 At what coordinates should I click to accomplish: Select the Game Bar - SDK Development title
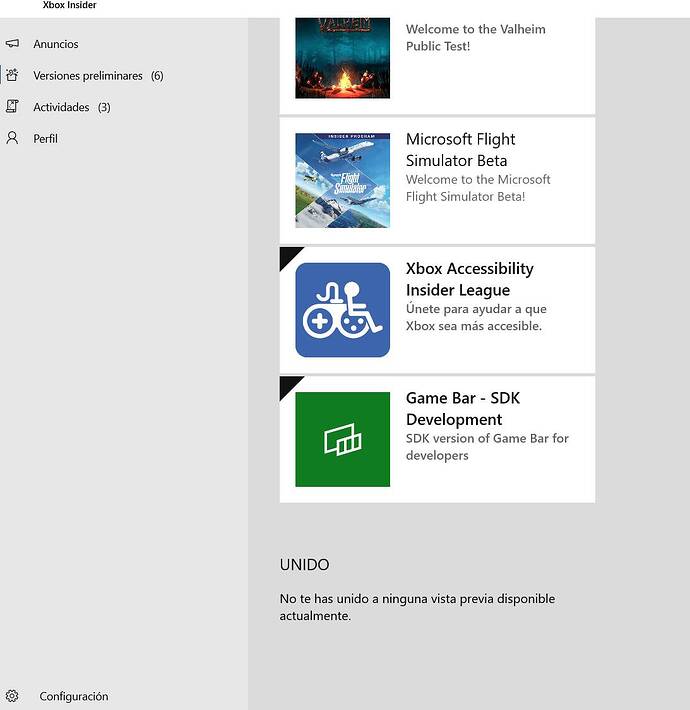(x=463, y=408)
